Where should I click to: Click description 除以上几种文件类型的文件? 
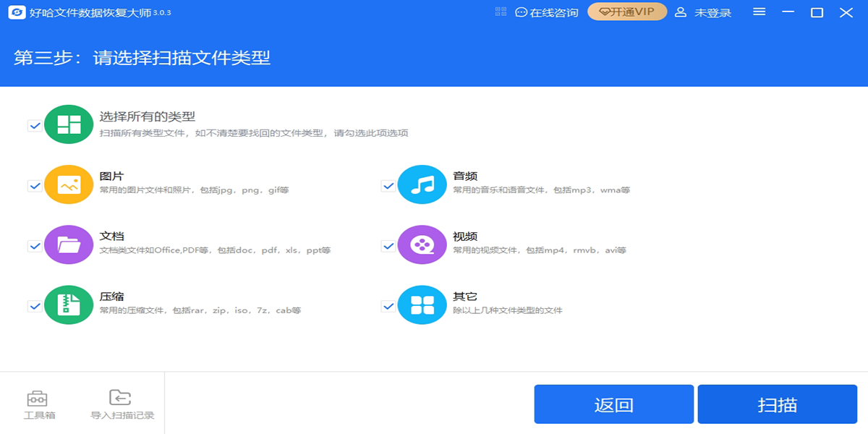coord(508,310)
